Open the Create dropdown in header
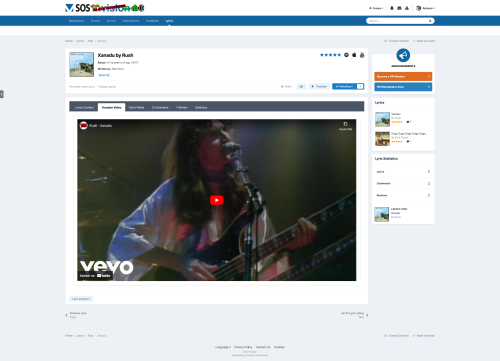The width and height of the screenshot is (500, 361). pos(376,8)
